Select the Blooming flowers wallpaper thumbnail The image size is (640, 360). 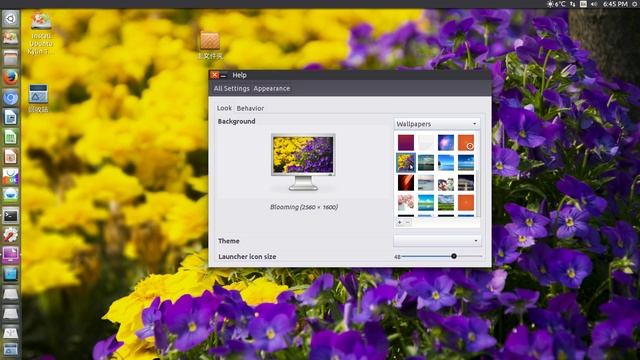click(x=406, y=162)
